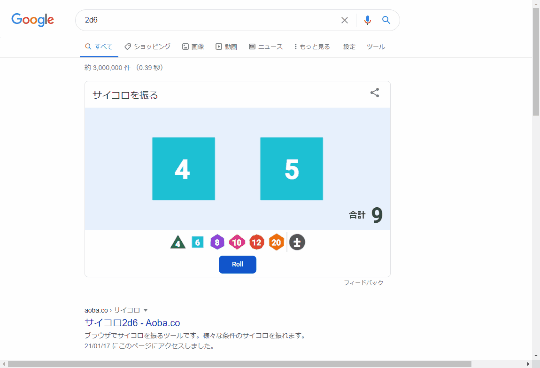Screen dimensions: 540x368
Task: Click the サイコロを振る heading
Action: (125, 95)
